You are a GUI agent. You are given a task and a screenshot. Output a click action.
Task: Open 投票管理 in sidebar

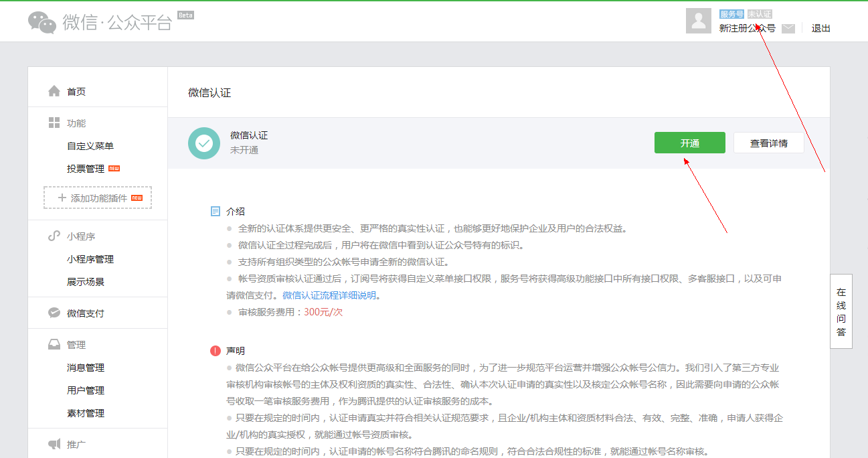86,169
